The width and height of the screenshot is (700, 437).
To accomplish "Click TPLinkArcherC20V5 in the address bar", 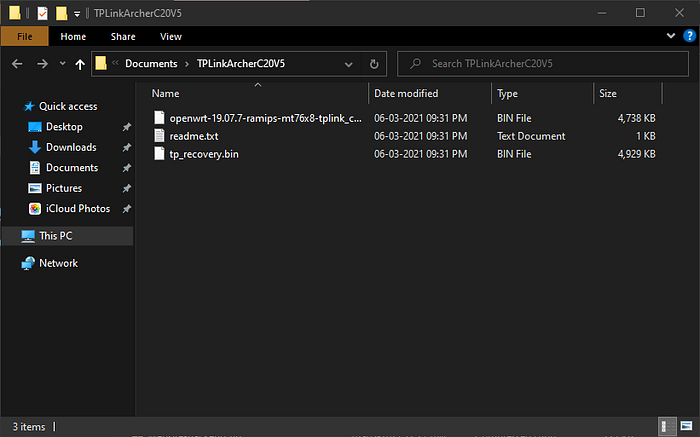I will pos(241,63).
